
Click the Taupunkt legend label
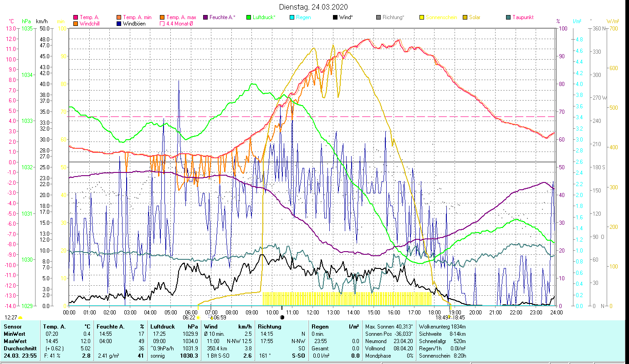click(522, 17)
